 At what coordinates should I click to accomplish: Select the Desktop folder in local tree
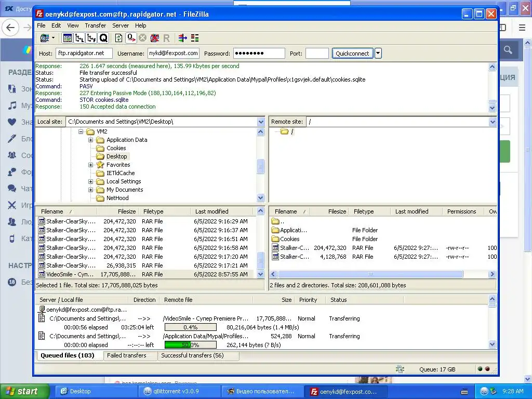pyautogui.click(x=117, y=156)
